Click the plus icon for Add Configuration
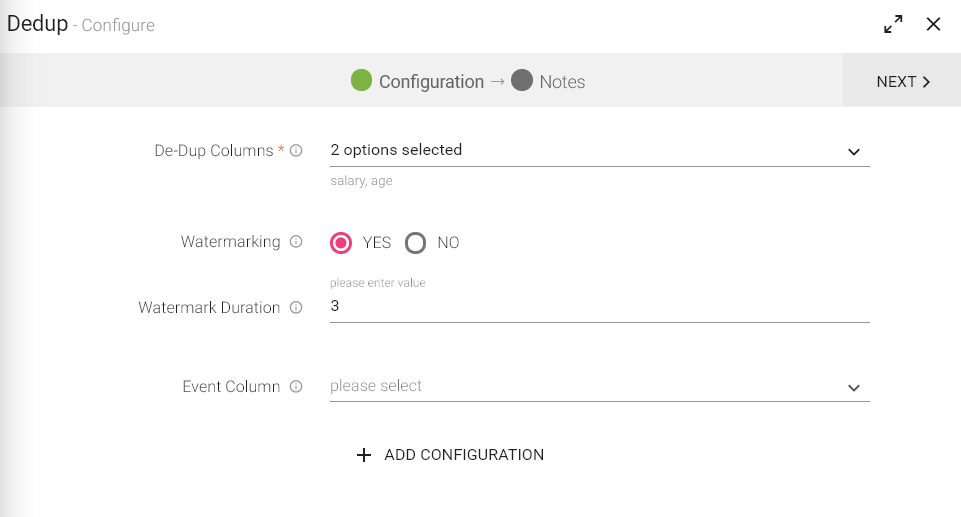Screen dimensions: 961x517 pos(363,455)
